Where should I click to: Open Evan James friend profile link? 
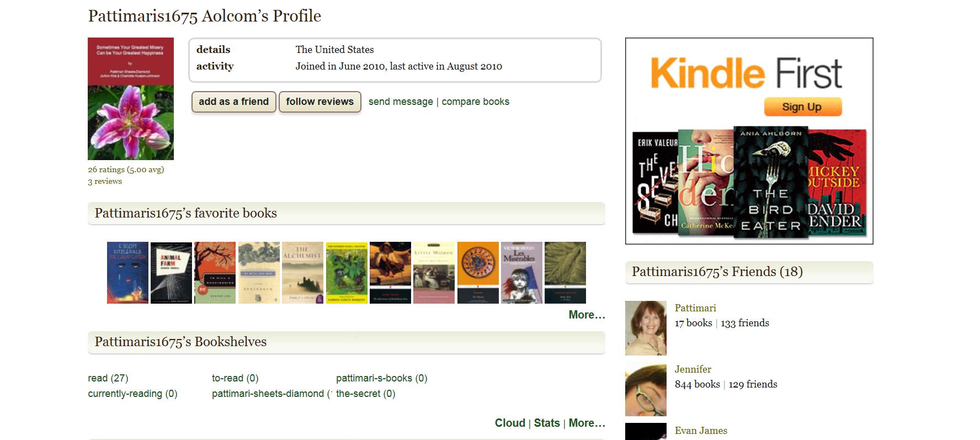click(x=701, y=431)
